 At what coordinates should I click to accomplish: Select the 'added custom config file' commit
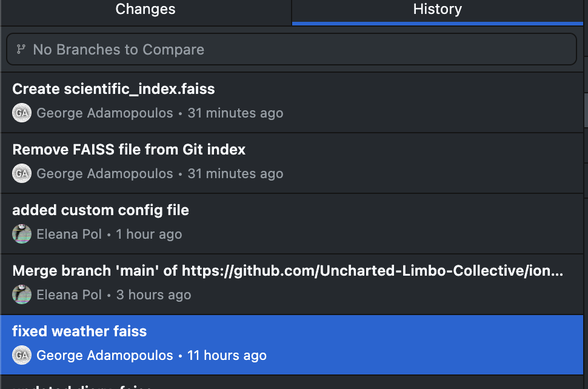(101, 210)
